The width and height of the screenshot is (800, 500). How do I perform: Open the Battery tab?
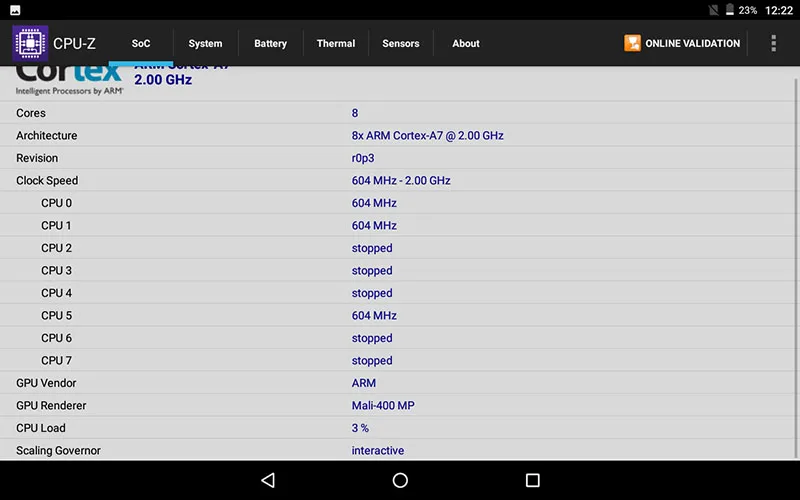tap(270, 43)
